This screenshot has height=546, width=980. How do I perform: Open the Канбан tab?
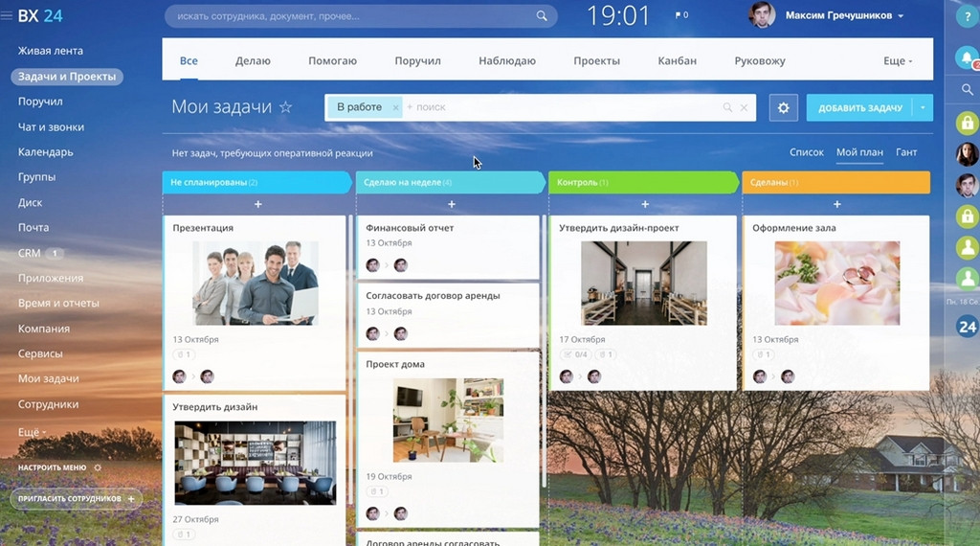[677, 60]
